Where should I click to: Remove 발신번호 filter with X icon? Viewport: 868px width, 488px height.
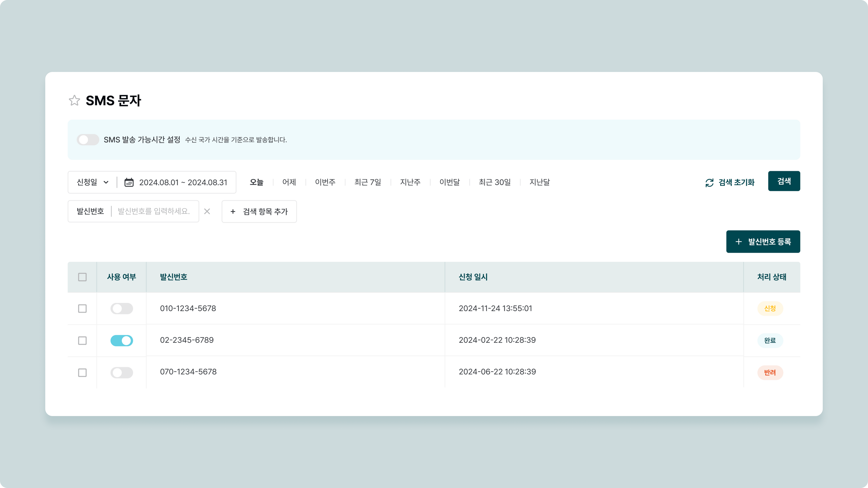click(207, 212)
